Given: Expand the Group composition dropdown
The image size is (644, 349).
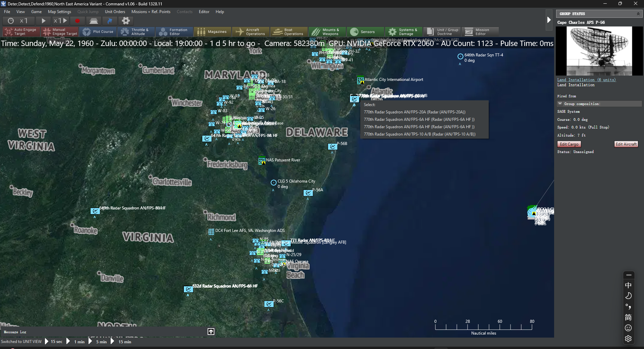Looking at the screenshot, I should (x=560, y=104).
